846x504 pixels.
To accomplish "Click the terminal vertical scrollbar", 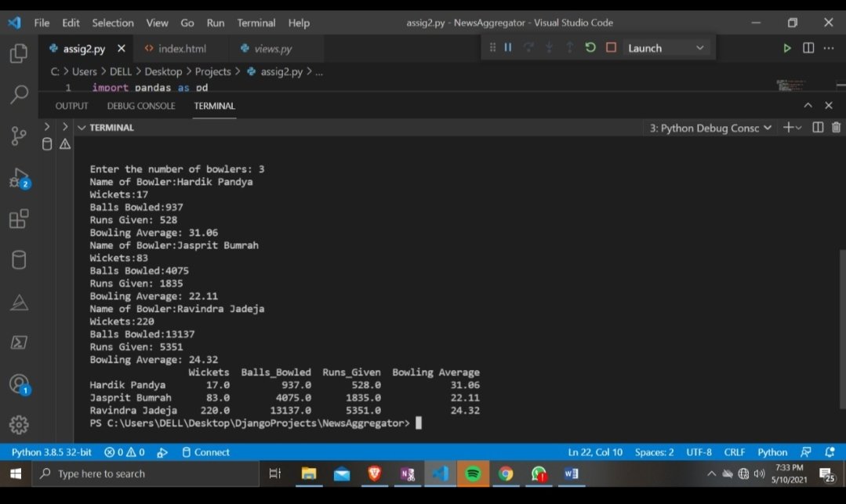I will (842, 329).
